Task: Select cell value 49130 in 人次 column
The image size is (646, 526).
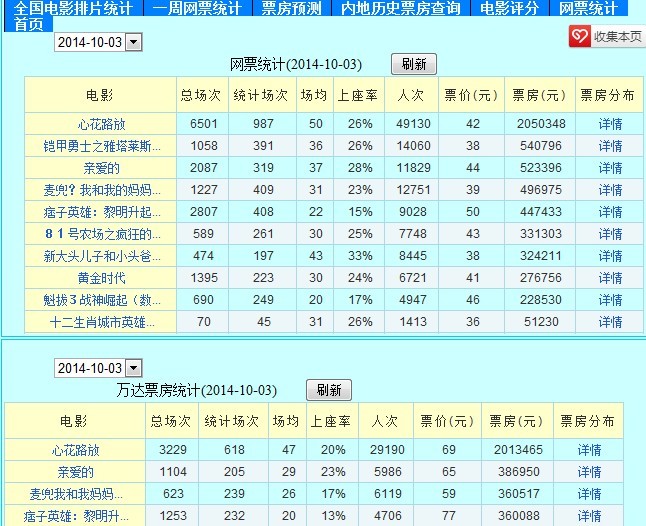Action: (x=413, y=124)
